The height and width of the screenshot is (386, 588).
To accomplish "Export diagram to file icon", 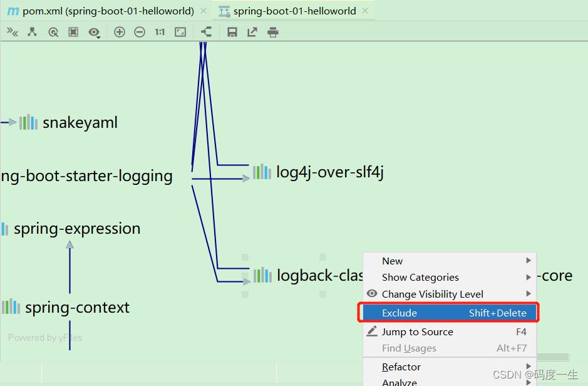I will pos(252,32).
